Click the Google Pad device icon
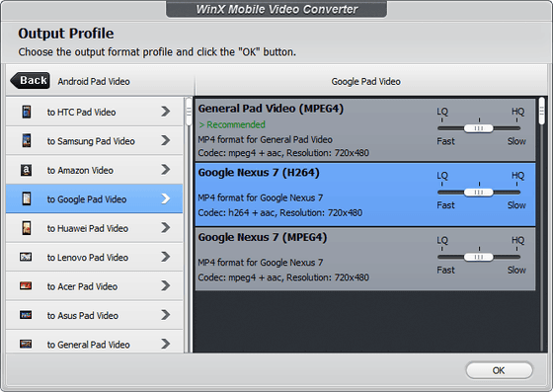Viewport: 553px width, 392px height. [26, 198]
